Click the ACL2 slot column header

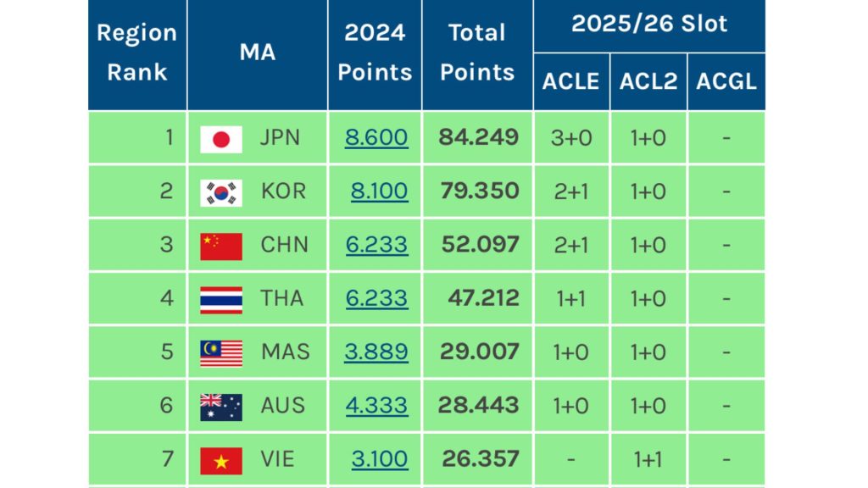click(648, 82)
